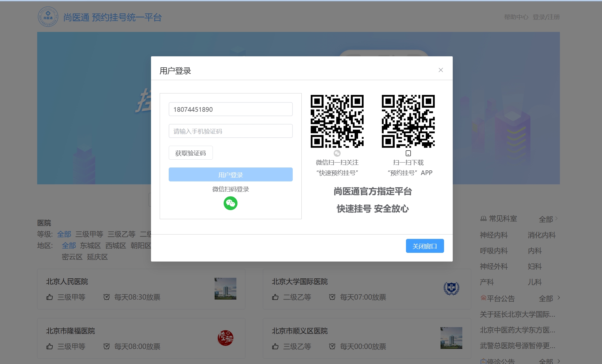The image size is (602, 364).
Task: Filter hospitals by 三级乙等 level
Action: pyautogui.click(x=121, y=234)
